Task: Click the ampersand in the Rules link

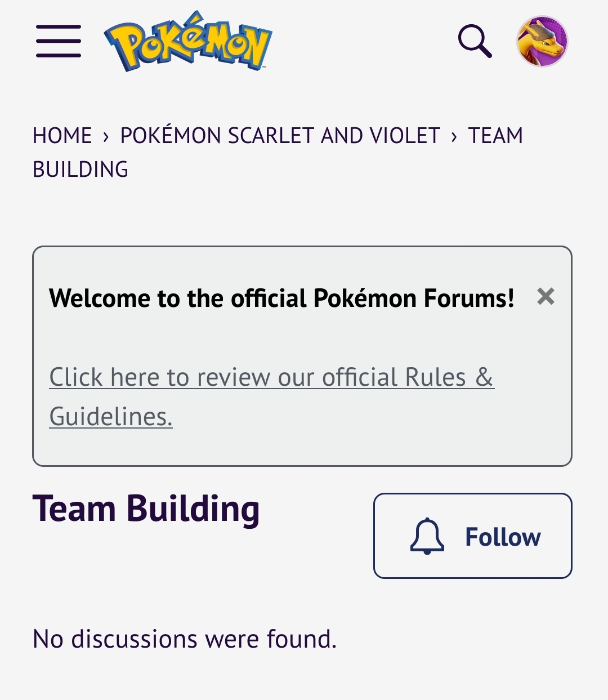Action: [484, 377]
